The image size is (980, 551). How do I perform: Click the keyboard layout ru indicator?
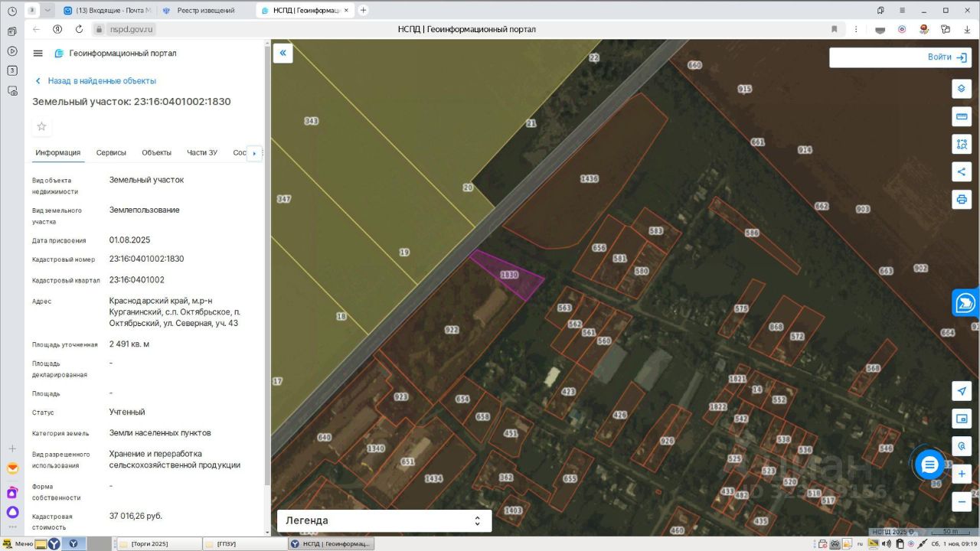860,543
